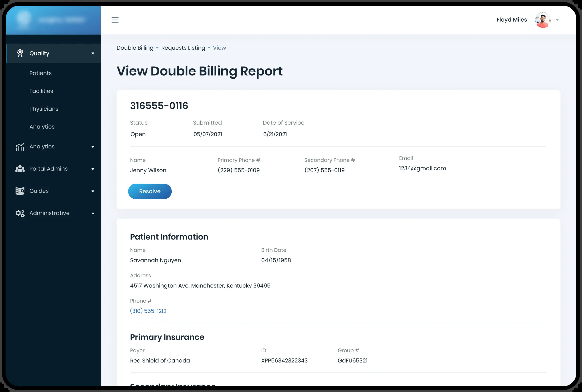
Task: Open the hamburger menu icon
Action: [x=115, y=20]
